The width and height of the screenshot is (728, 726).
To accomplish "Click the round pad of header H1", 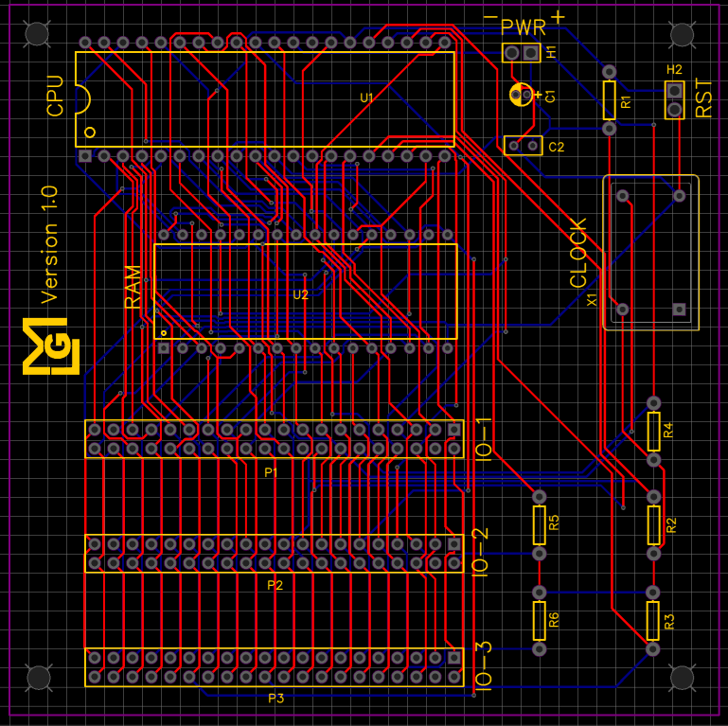I will click(511, 53).
